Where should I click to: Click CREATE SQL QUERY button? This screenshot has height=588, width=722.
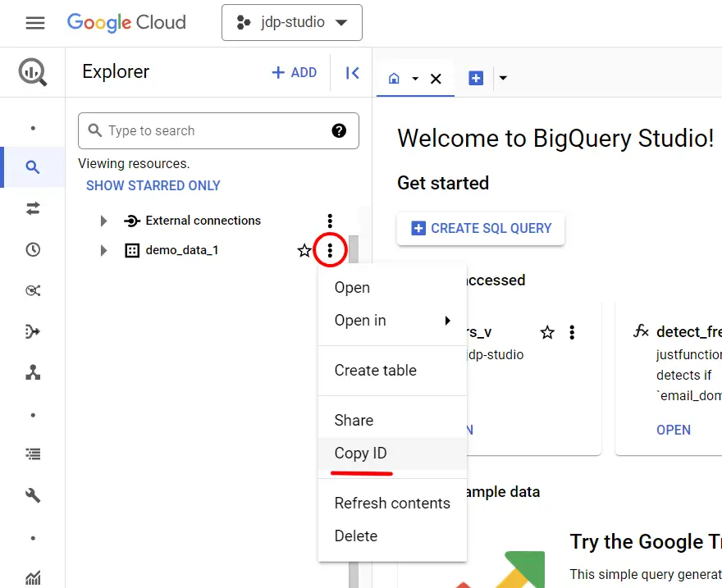[481, 228]
